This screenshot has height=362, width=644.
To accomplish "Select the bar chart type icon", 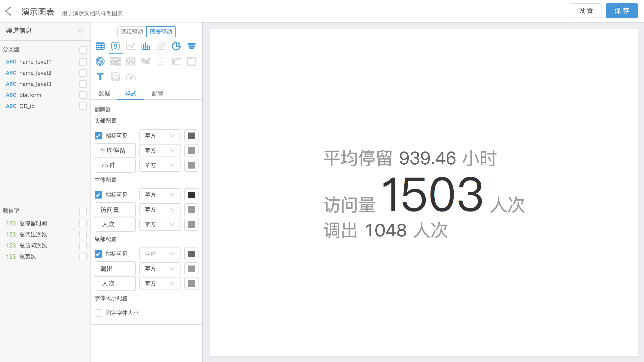I will 146,46.
